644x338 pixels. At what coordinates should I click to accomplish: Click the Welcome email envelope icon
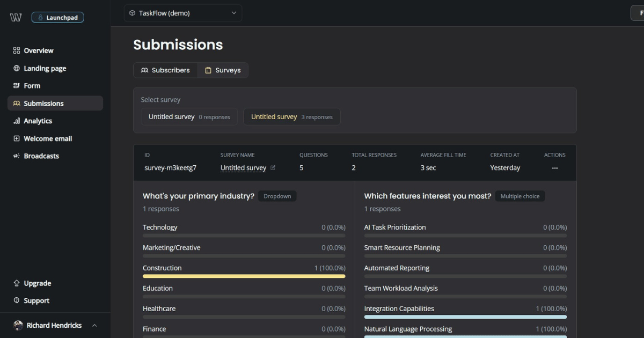pos(17,138)
